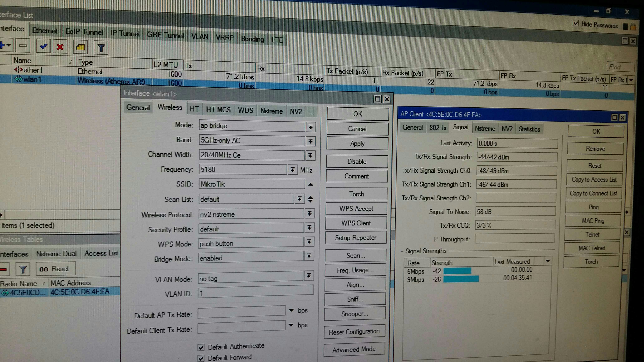
Task: Expand the Band dropdown 5GHz-only-AC
Action: coord(310,141)
